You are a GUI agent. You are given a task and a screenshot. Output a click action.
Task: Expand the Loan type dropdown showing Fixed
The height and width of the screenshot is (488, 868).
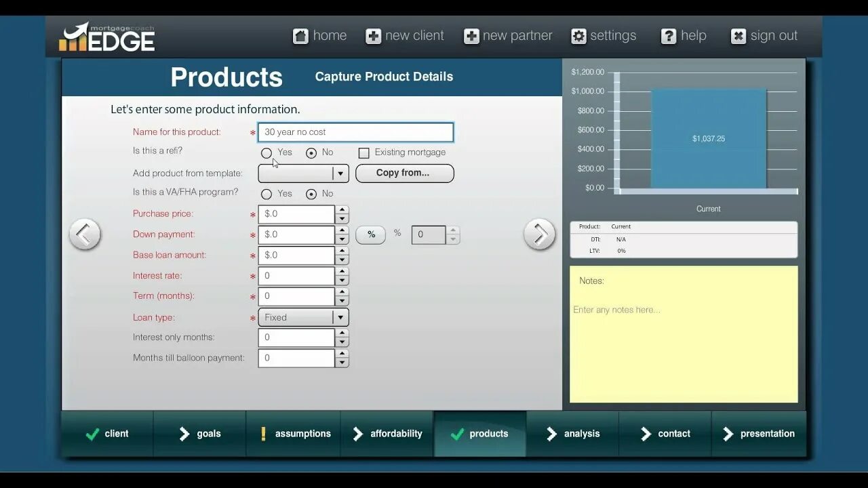(x=341, y=317)
